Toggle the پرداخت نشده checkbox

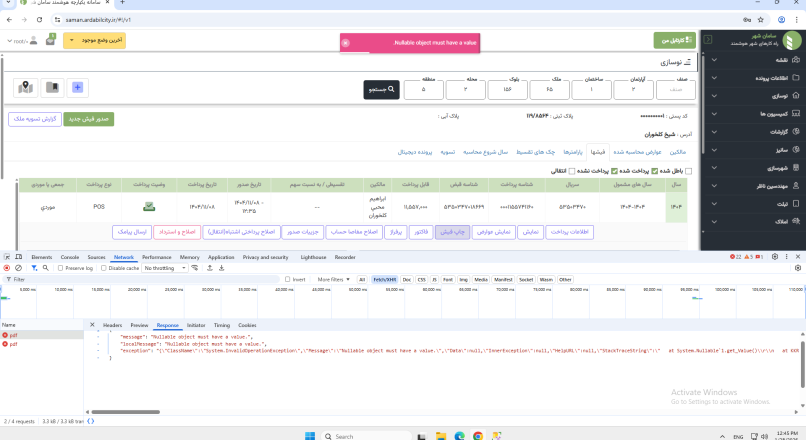614,171
